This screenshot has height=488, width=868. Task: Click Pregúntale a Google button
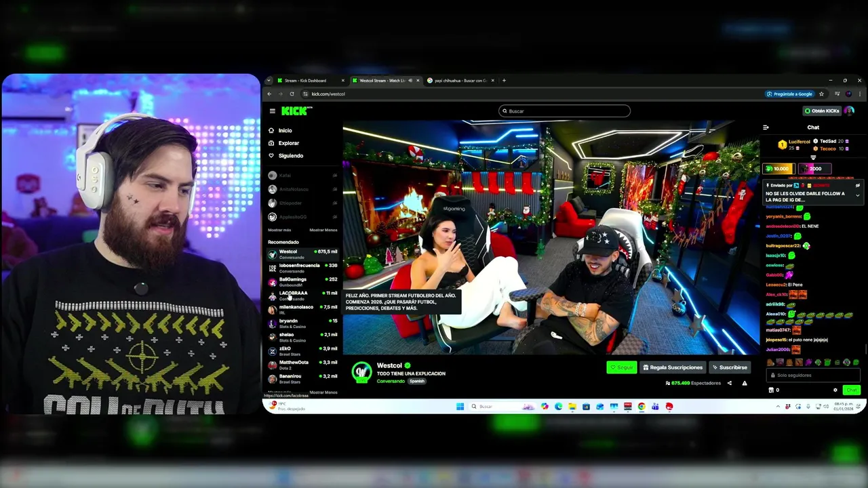pyautogui.click(x=789, y=94)
